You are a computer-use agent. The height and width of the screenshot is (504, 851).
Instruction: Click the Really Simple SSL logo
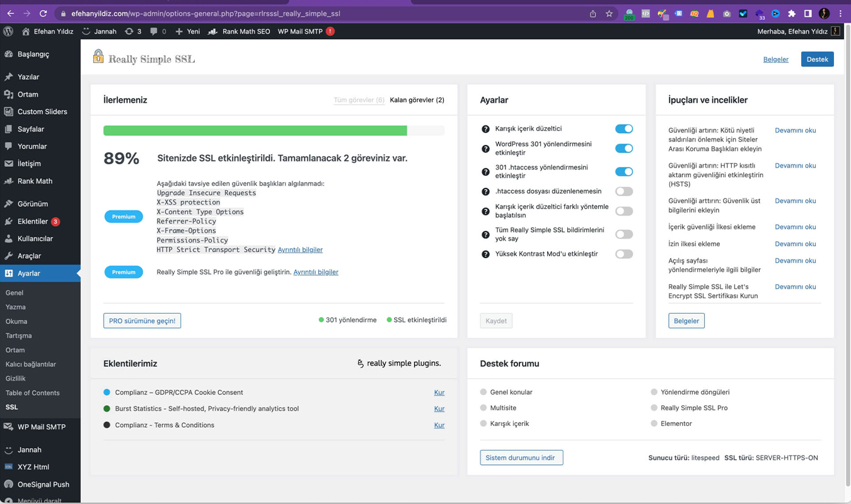pos(144,59)
